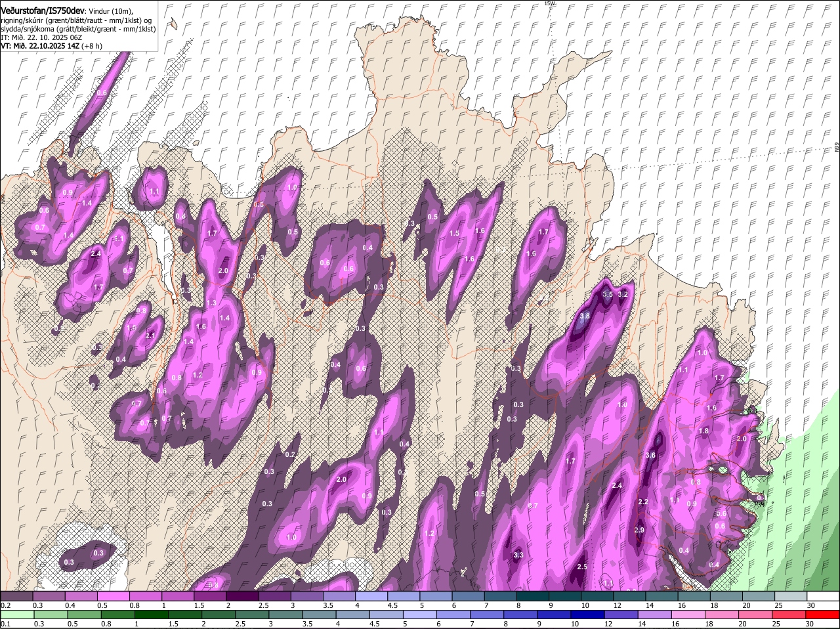Click the 3.6 value label on the map
Image resolution: width=840 pixels, height=629 pixels.
[650, 455]
